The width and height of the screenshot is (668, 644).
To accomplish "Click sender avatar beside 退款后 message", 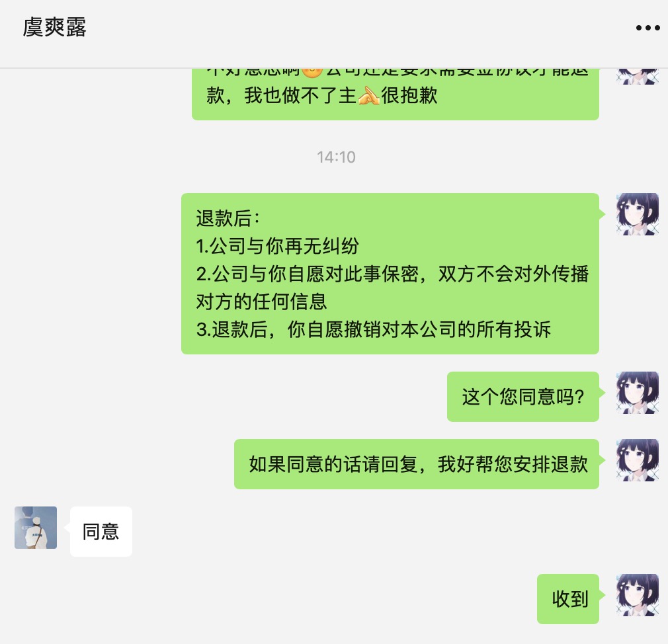I will pyautogui.click(x=638, y=214).
